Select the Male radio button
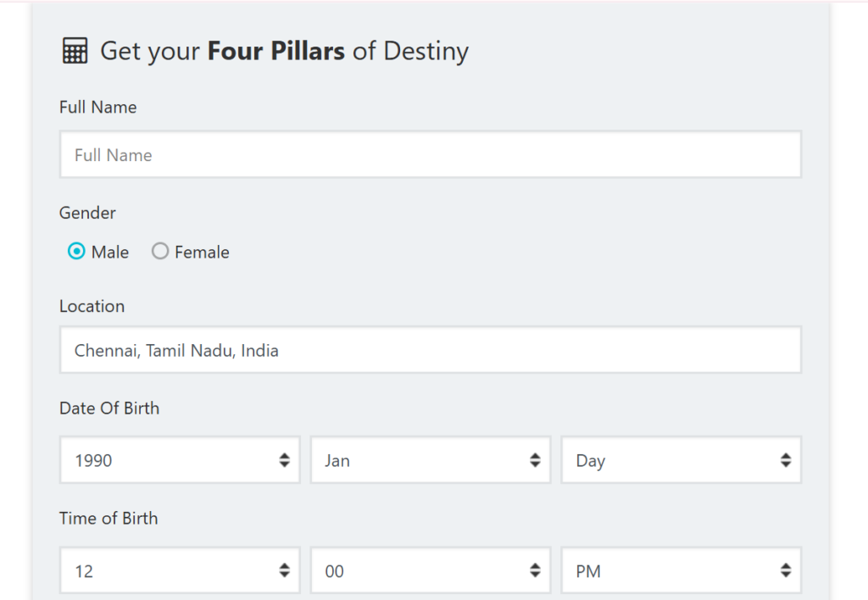868x600 pixels. click(x=76, y=252)
